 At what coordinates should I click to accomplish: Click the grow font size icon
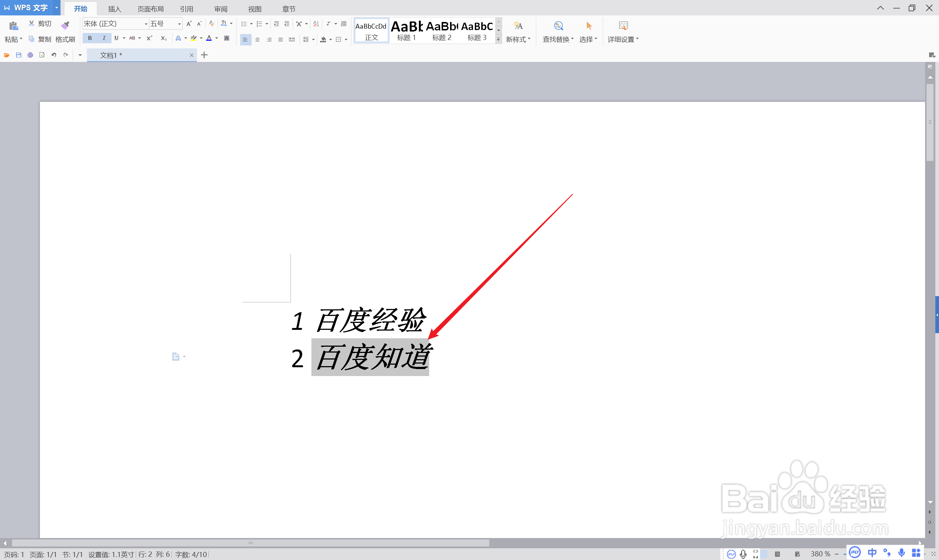tap(189, 24)
